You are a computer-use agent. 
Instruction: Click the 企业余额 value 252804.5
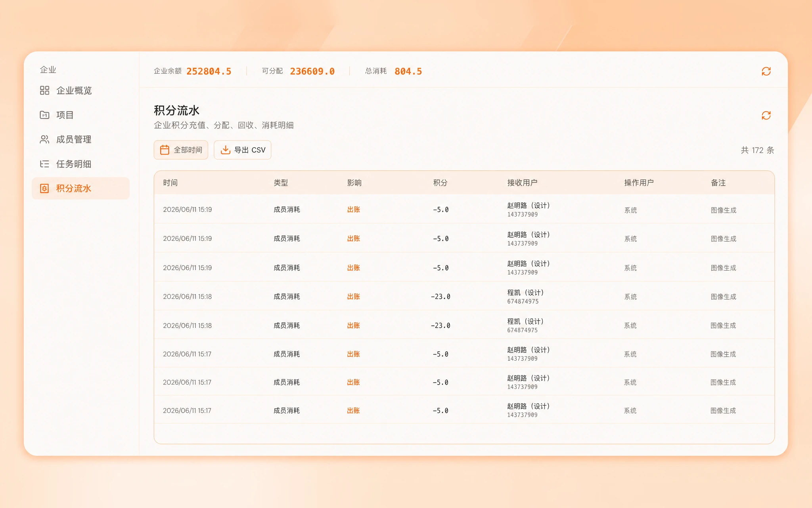pos(209,71)
